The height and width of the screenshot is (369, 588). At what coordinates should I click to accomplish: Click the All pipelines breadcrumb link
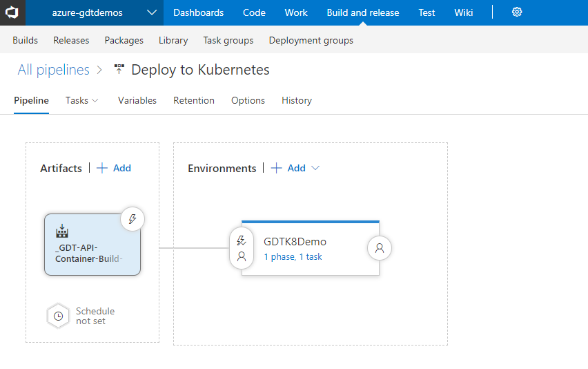[54, 70]
